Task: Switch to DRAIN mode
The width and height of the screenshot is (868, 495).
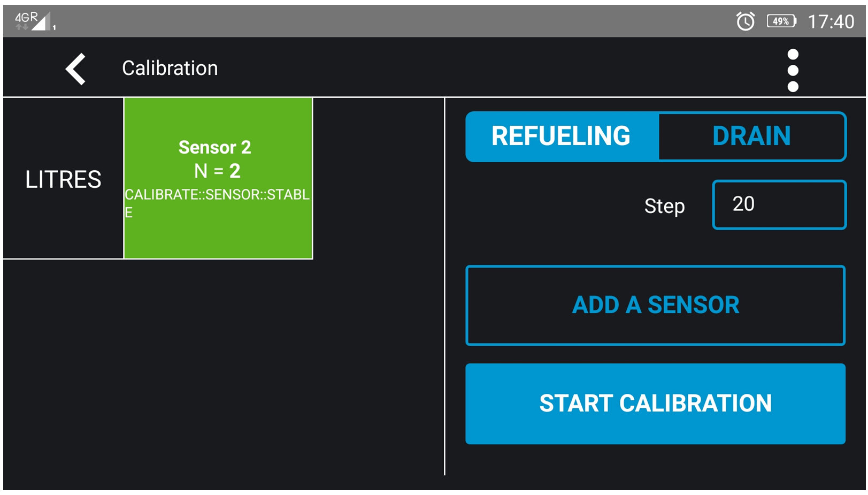Action: pyautogui.click(x=751, y=136)
